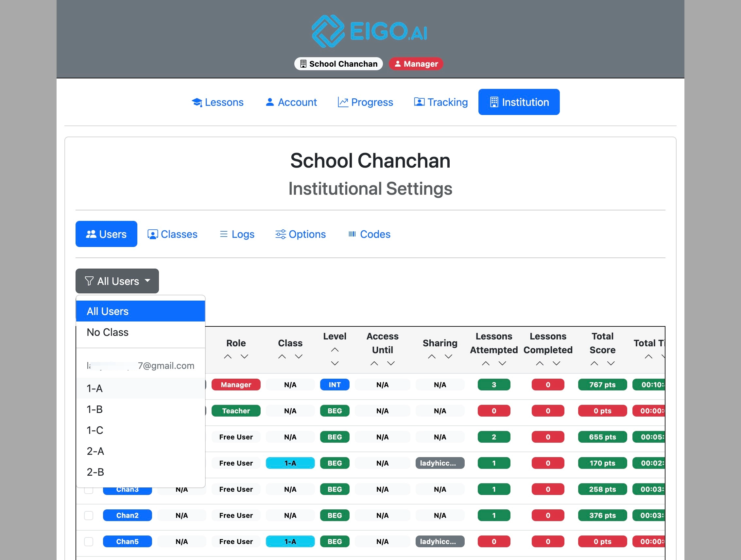Sort Lessons Completed ascending arrow
Screen dimensions: 741x560
pyautogui.click(x=540, y=363)
